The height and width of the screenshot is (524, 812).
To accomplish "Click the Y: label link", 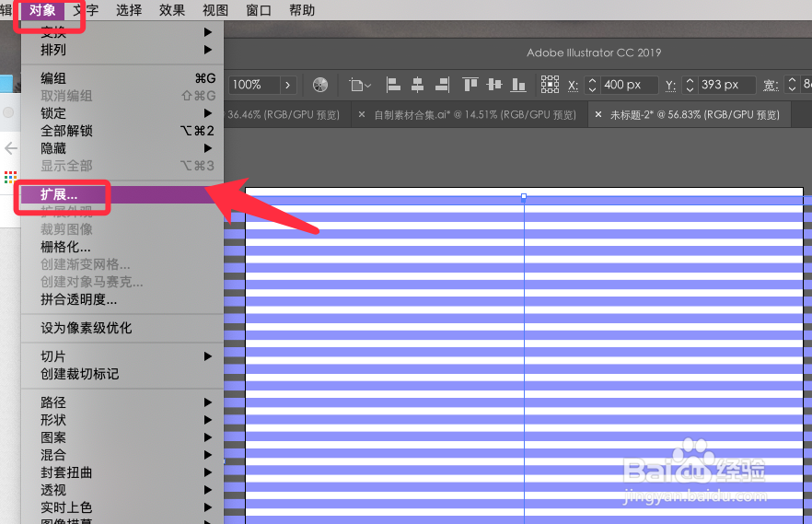I will [x=670, y=86].
